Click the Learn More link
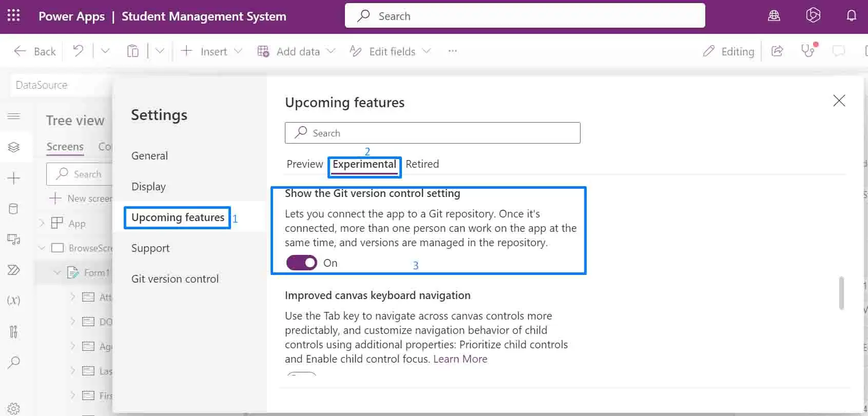Screen dimensions: 868x416 click(x=460, y=359)
